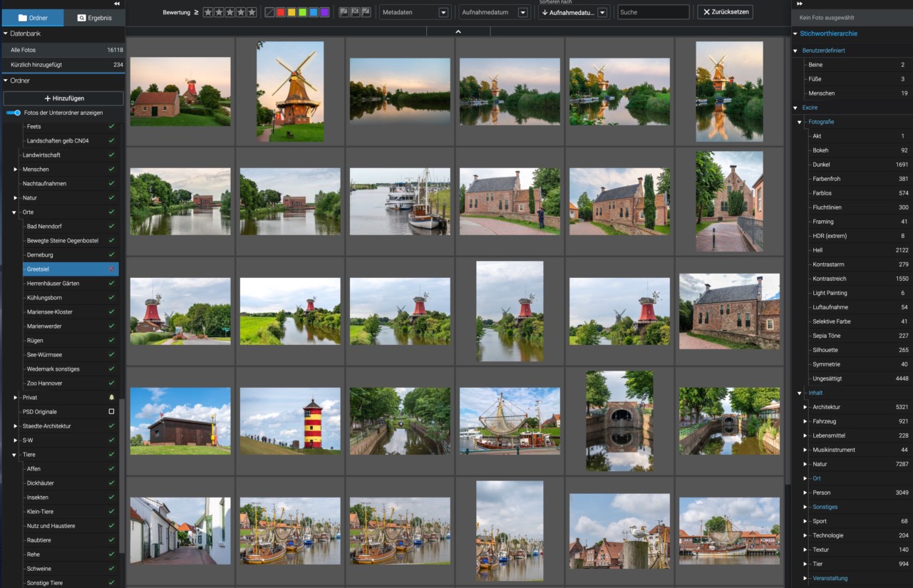Click the rating comparison operator symbol
Image resolution: width=913 pixels, height=588 pixels.
tap(196, 12)
